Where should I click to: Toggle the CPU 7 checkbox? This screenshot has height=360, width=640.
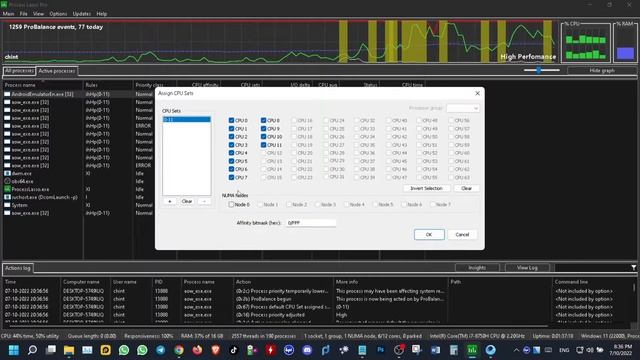click(x=231, y=178)
